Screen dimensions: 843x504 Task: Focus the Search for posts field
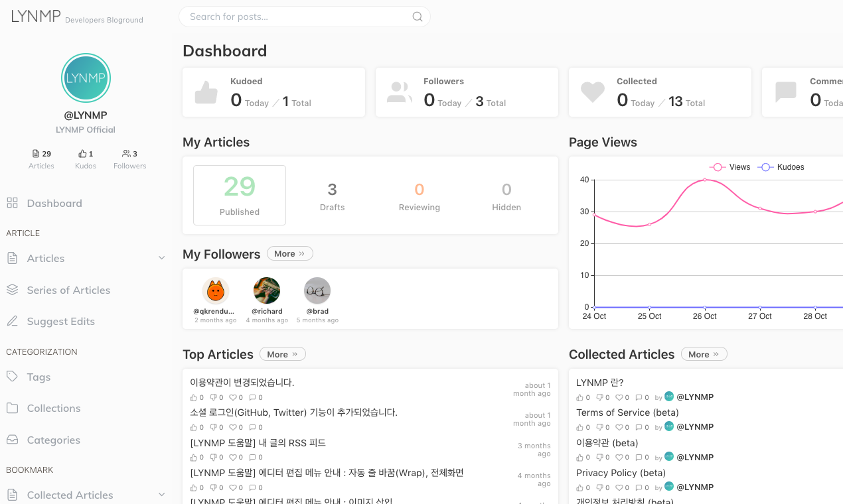click(305, 17)
